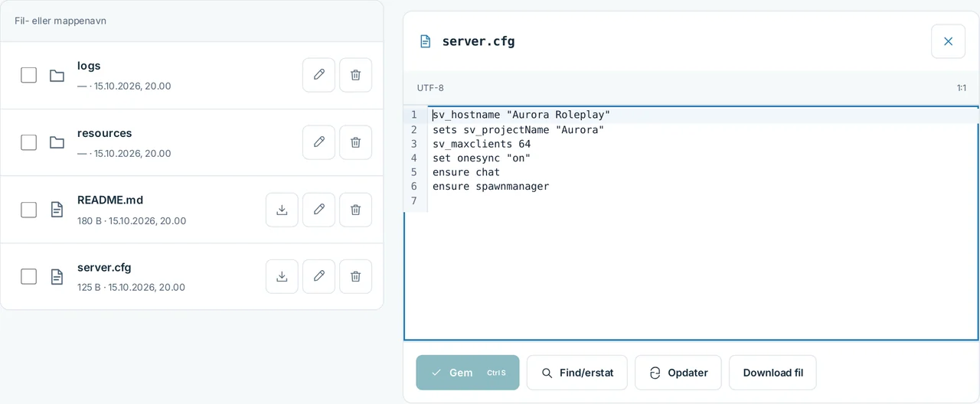Reload file with Opdater button
Image resolution: width=980 pixels, height=404 pixels.
(x=678, y=373)
